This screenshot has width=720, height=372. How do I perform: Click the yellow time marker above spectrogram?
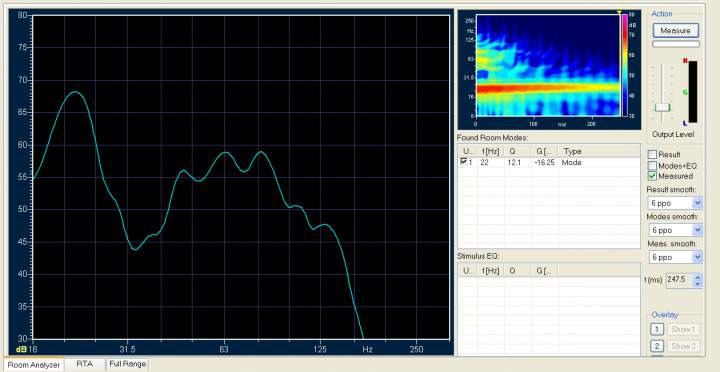(x=619, y=12)
